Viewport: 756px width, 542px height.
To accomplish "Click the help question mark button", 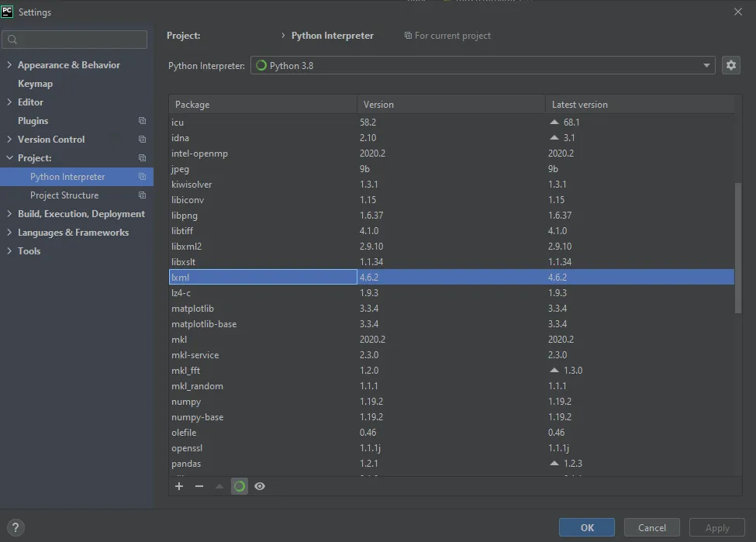I will (16, 527).
